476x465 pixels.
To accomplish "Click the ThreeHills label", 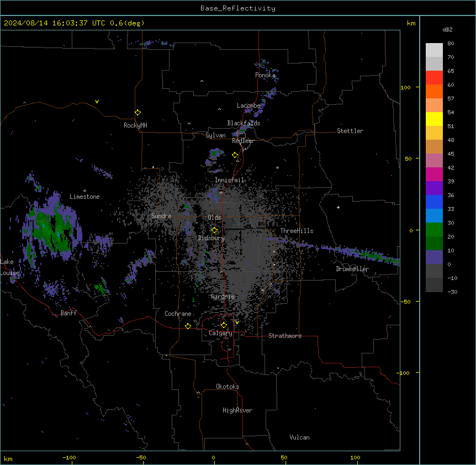I will click(x=297, y=231).
